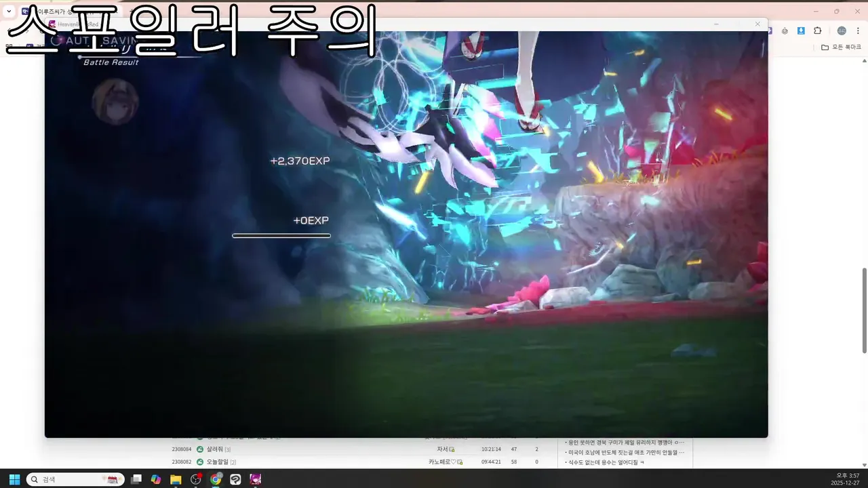868x488 pixels.
Task: Open sidebar link 식수도 없는데 용수는
Action: point(605,462)
